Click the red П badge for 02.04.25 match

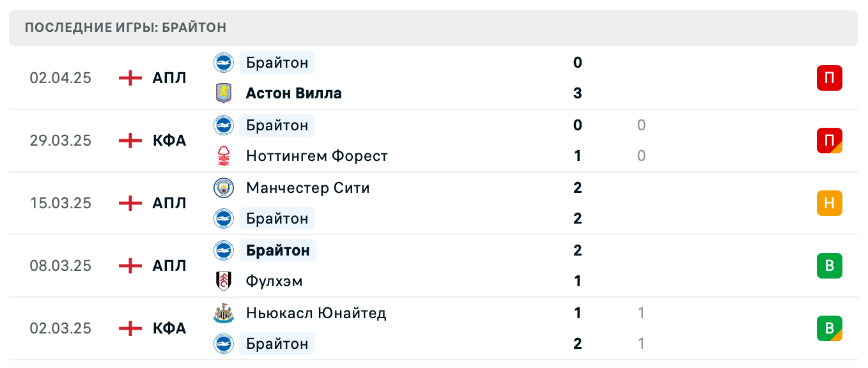[829, 78]
